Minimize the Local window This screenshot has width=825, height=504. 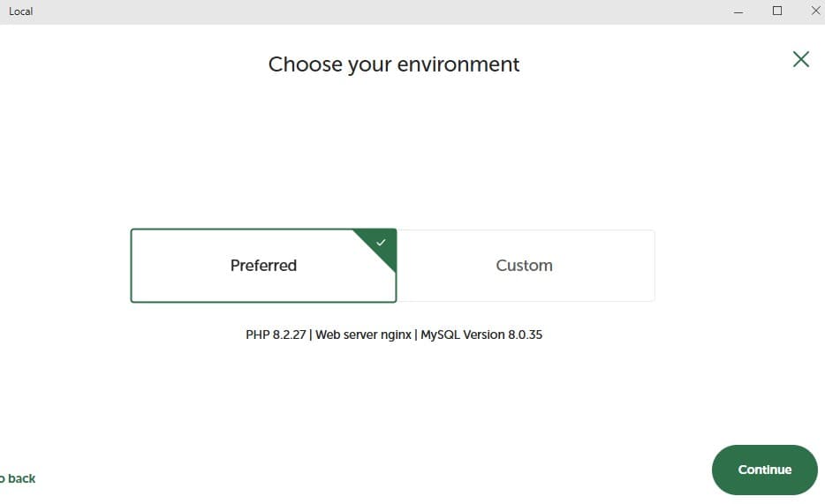(x=738, y=11)
